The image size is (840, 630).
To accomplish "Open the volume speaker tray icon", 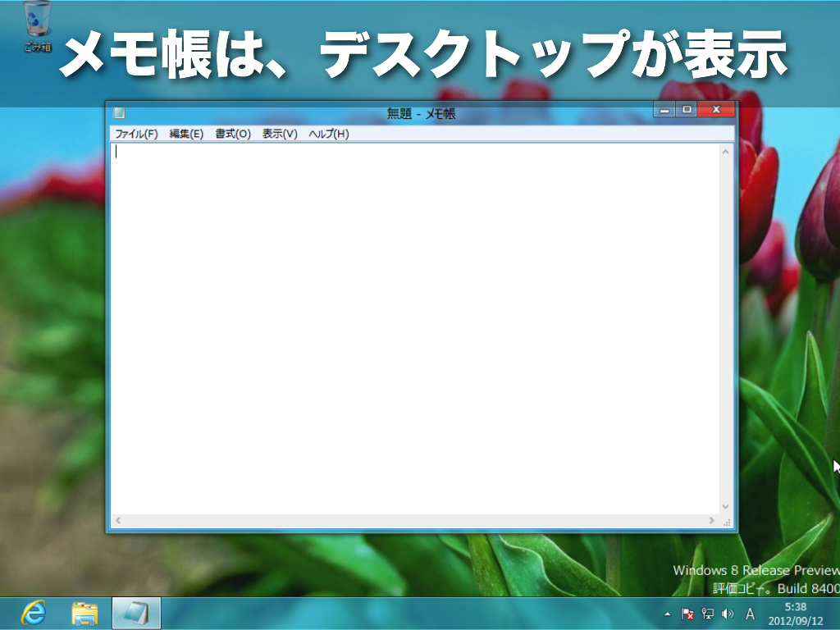I will [x=728, y=614].
